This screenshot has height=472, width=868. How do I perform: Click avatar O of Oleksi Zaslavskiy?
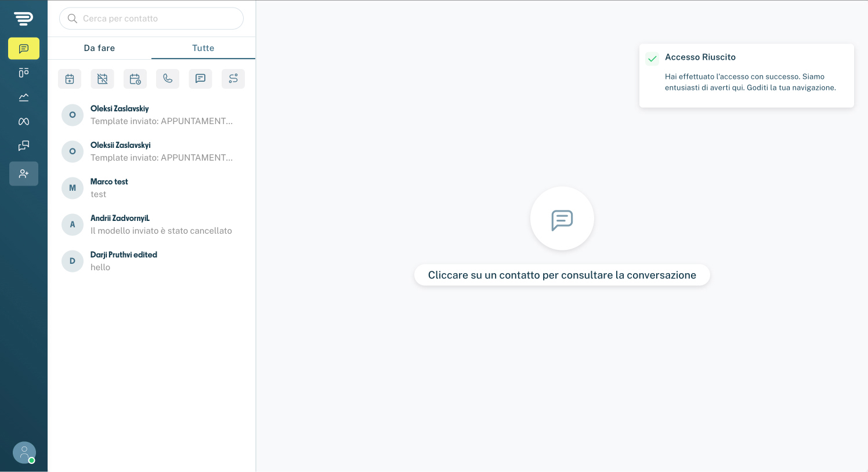click(x=73, y=115)
